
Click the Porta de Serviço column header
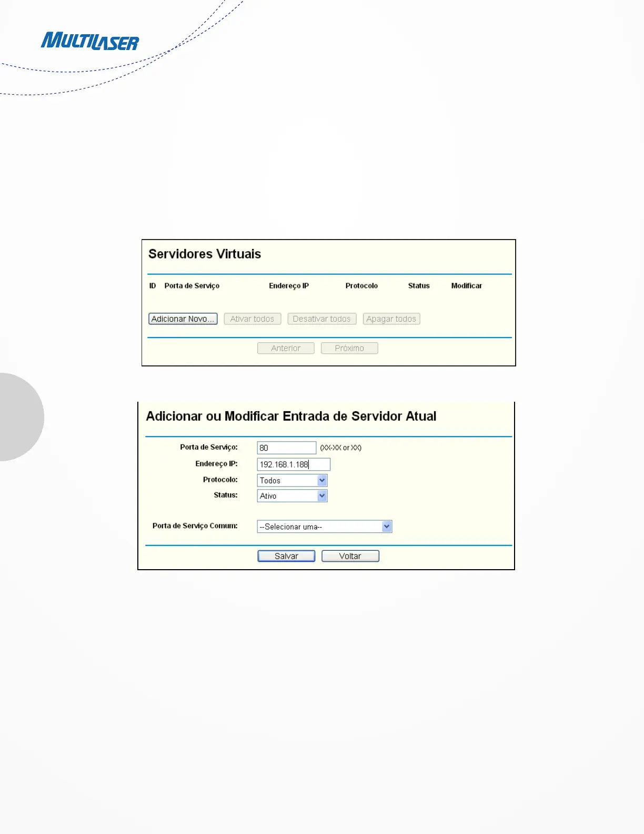click(x=192, y=286)
